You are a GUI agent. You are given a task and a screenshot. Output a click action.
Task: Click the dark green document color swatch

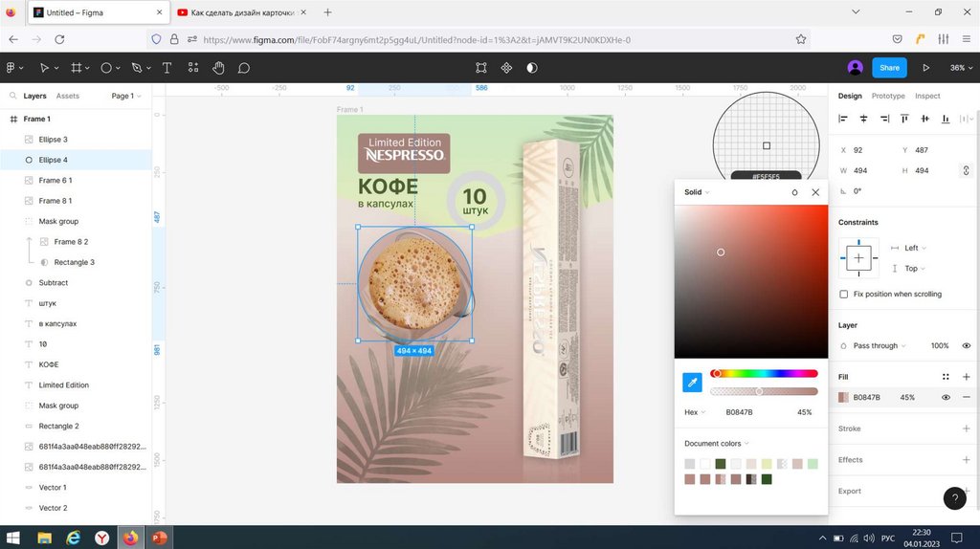pyautogui.click(x=720, y=464)
